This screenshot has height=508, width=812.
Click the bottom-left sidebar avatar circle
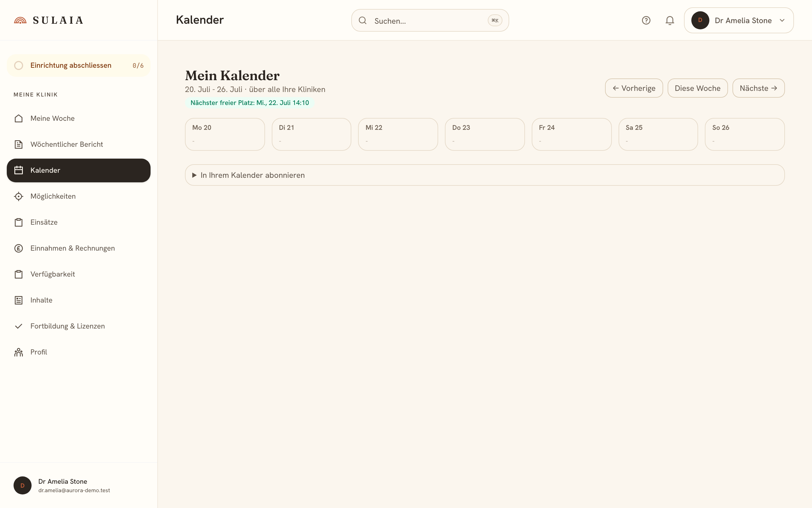coord(23,485)
